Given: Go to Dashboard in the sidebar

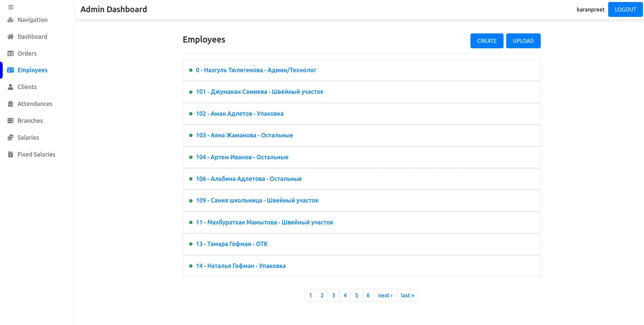Looking at the screenshot, I should click(32, 37).
